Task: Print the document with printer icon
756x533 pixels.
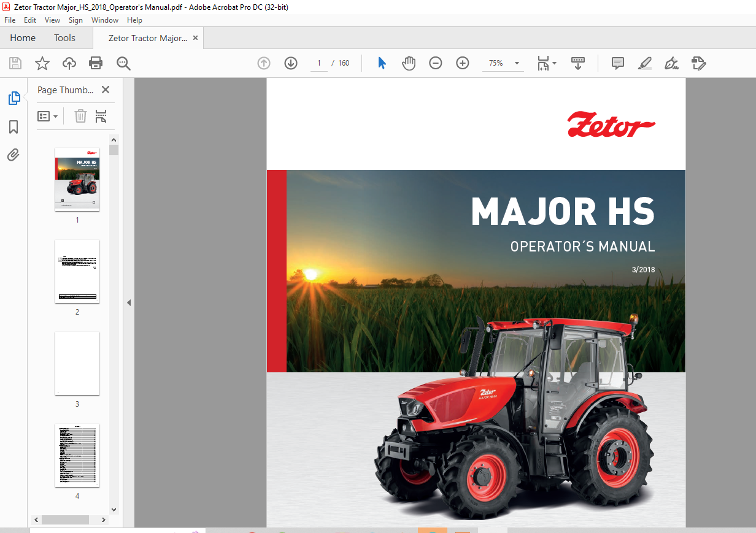Action: coord(96,63)
